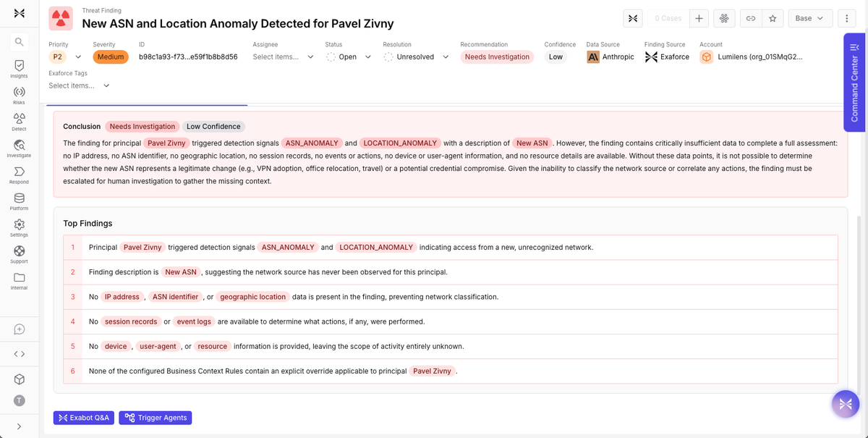Open the Platform database icon

pyautogui.click(x=19, y=201)
